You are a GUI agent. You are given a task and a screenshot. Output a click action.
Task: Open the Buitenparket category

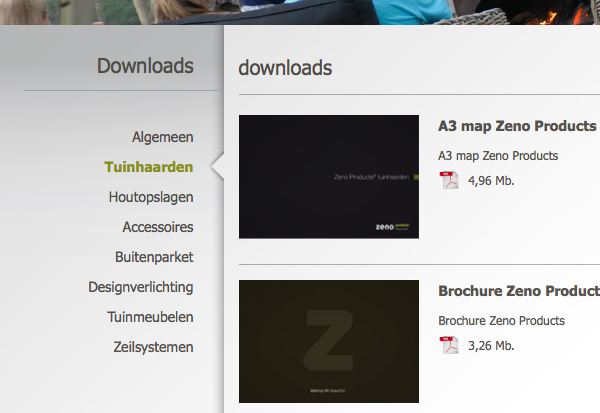[x=154, y=257]
